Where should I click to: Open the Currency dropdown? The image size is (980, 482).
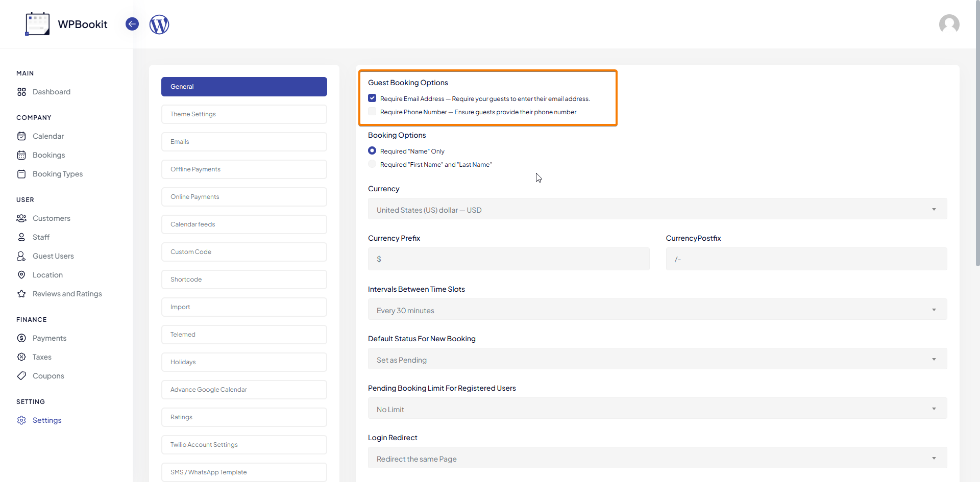[x=657, y=209]
